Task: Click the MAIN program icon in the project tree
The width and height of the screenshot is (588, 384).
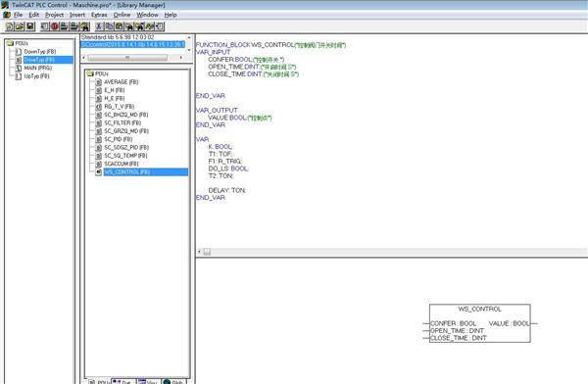Action: 19,68
